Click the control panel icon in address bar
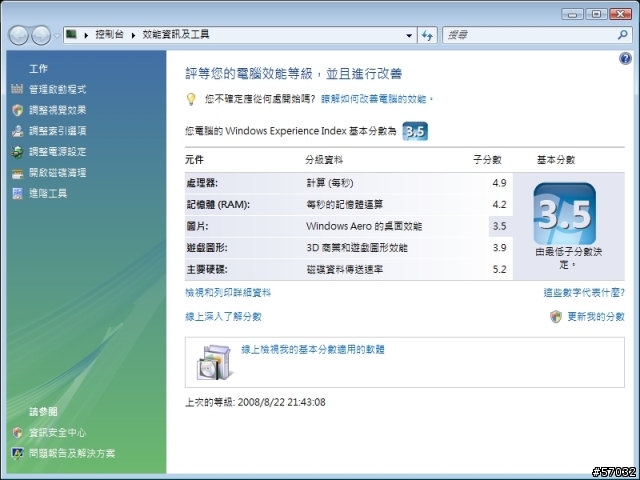Image resolution: width=640 pixels, height=480 pixels. (x=71, y=34)
